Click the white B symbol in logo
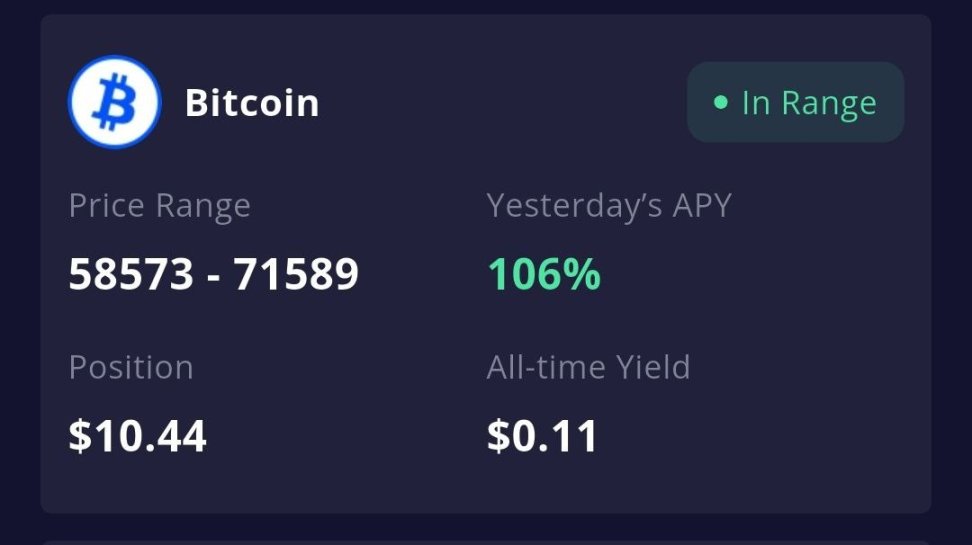This screenshot has height=545, width=972. pos(113,103)
